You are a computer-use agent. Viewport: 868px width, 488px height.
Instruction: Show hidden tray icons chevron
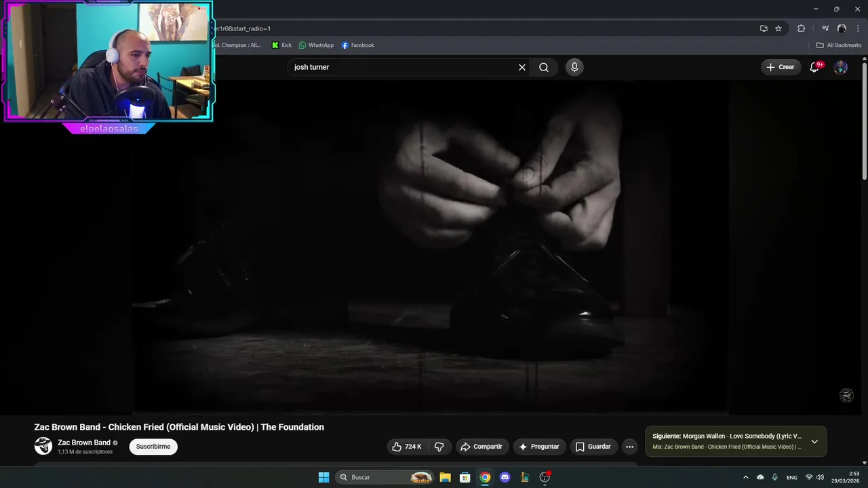pyautogui.click(x=746, y=477)
